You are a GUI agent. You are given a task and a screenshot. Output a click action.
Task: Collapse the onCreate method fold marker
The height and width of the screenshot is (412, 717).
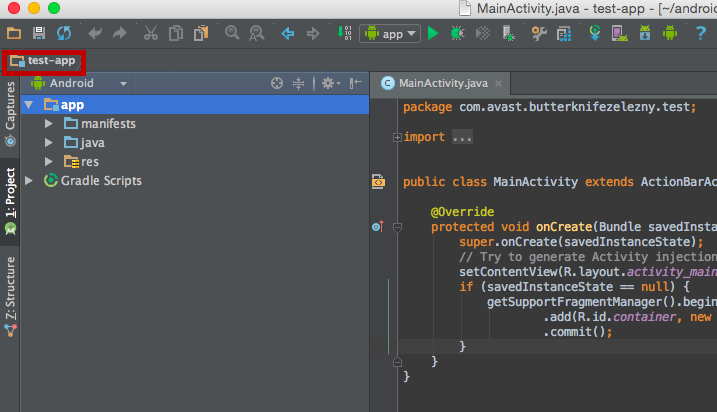(397, 227)
